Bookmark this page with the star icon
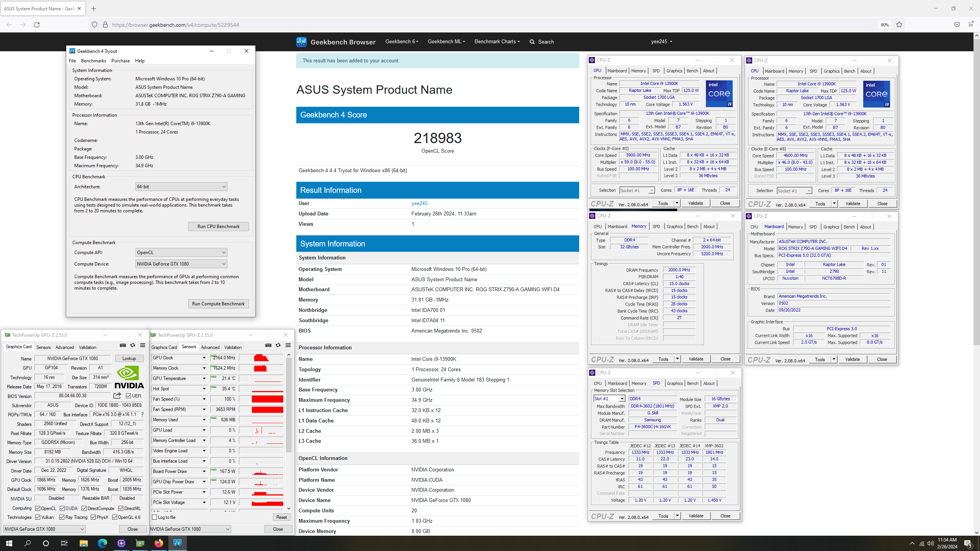This screenshot has height=551, width=980. [x=899, y=25]
